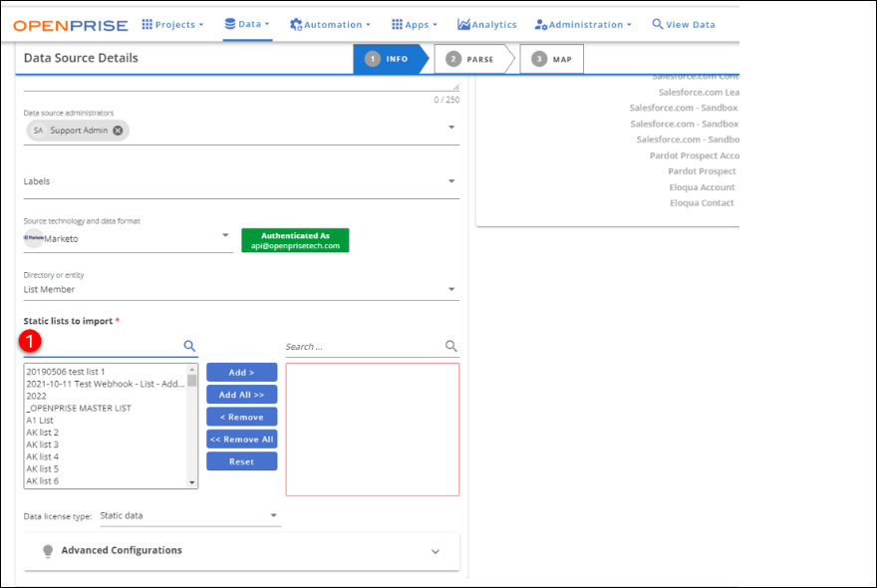Select 'AK list 2' entry
The height and width of the screenshot is (588, 877).
[43, 433]
